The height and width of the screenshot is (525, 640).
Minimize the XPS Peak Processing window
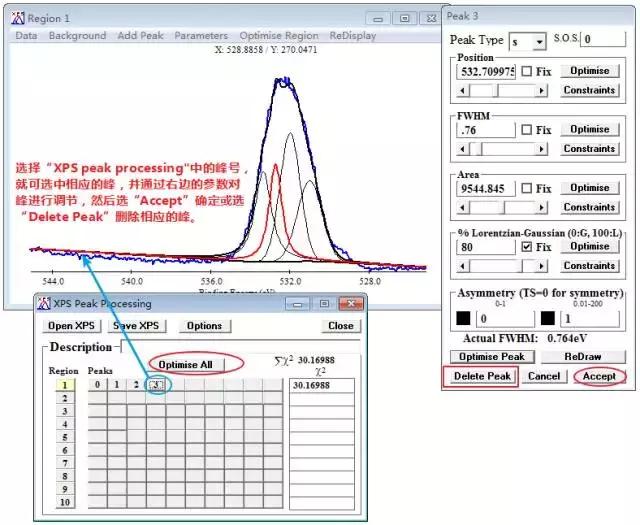point(298,304)
